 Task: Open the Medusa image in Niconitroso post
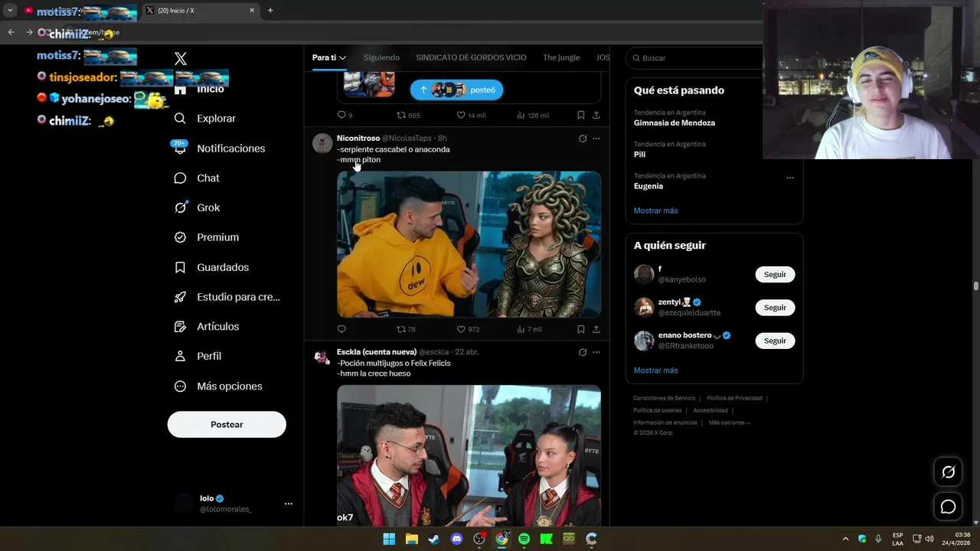point(469,244)
